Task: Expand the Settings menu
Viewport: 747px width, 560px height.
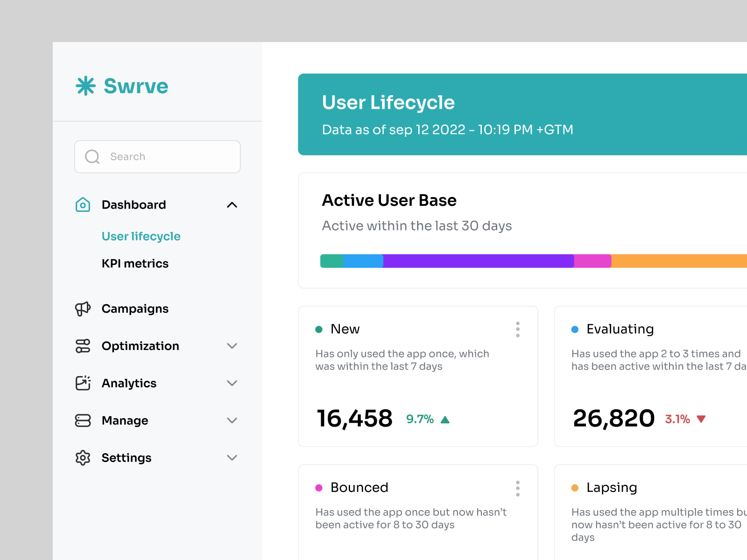Action: tap(232, 458)
